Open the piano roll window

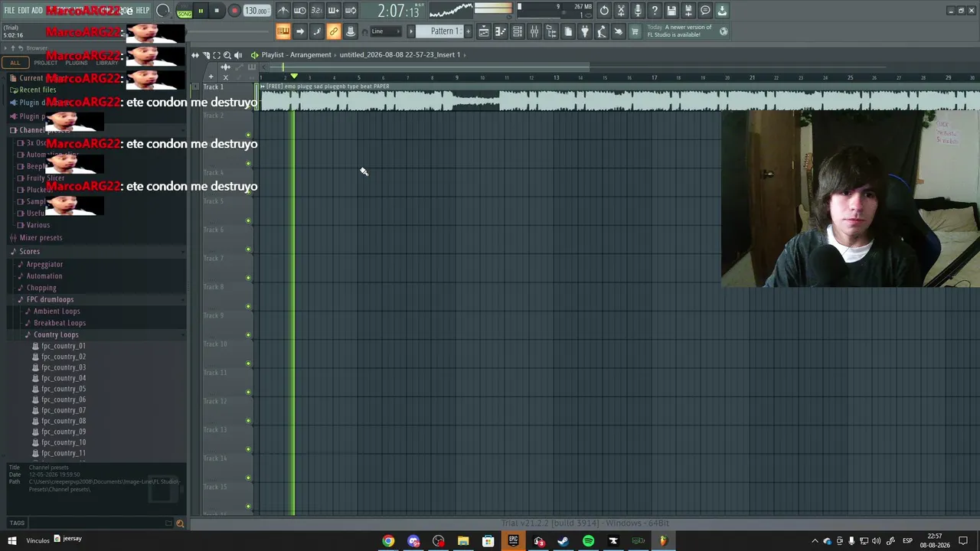(x=501, y=31)
